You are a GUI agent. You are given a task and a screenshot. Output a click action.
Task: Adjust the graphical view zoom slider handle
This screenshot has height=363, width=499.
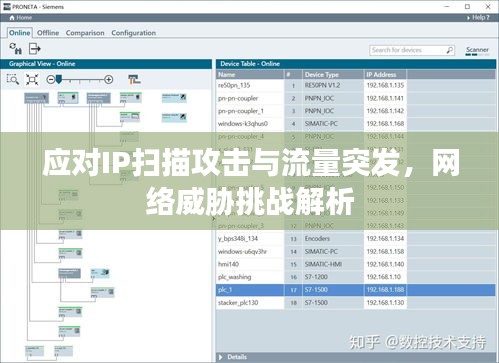[59, 79]
